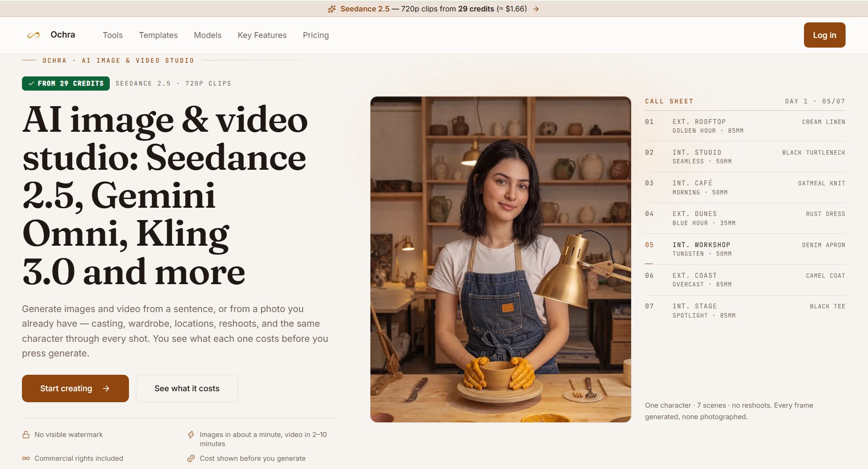Click the coin icon beside Cost shown before you generate
868x469 pixels.
coord(191,458)
